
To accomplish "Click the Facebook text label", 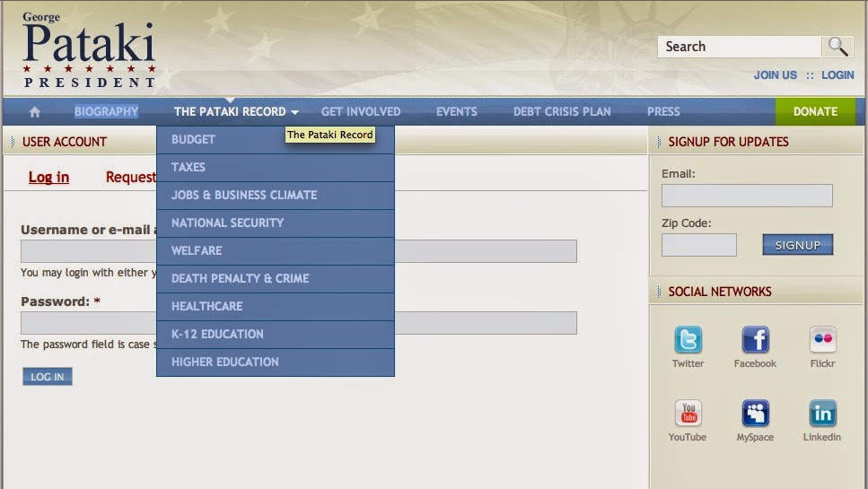I will coord(755,363).
